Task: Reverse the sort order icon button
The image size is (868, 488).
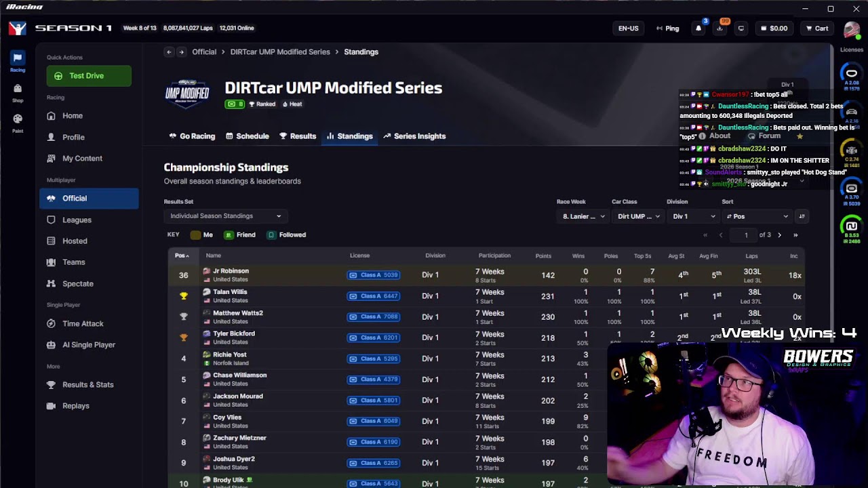Action: 802,216
